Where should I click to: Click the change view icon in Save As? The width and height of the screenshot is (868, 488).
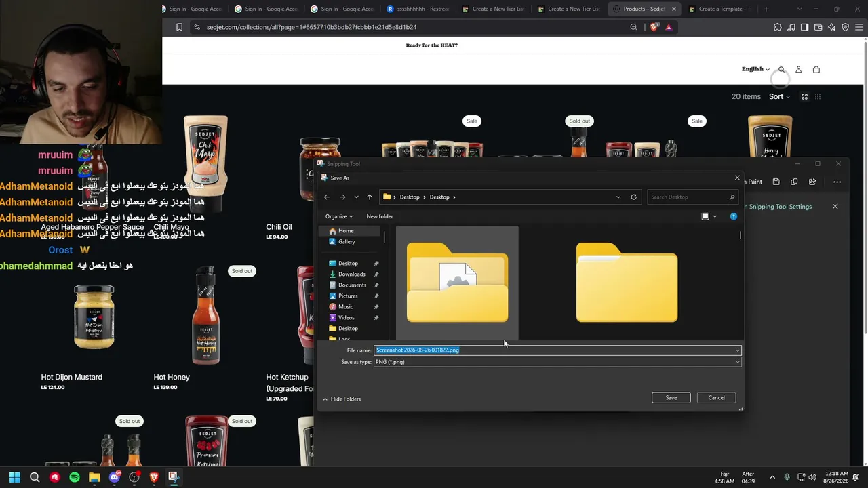(705, 217)
